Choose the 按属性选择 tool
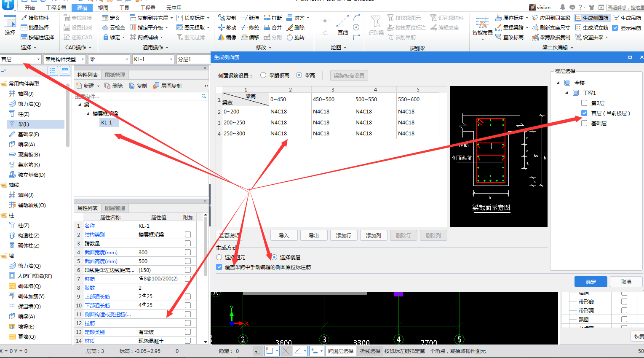Viewport: 644px width, 358px height. (37, 37)
